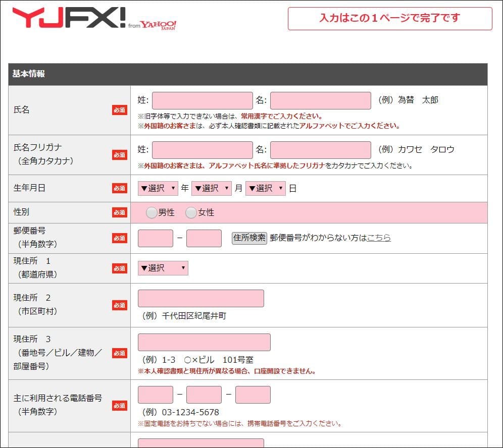
Task: Click the 必須 badge beside 性別
Action: click(120, 212)
